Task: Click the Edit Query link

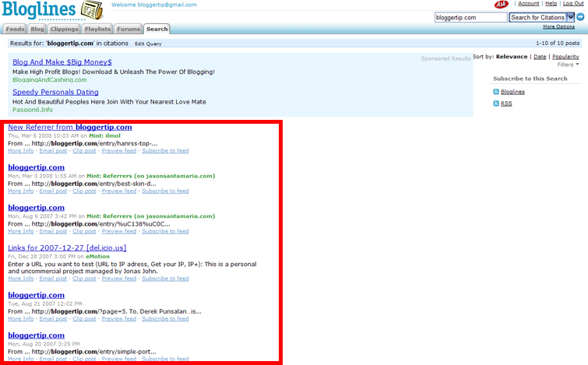Action: click(x=148, y=44)
